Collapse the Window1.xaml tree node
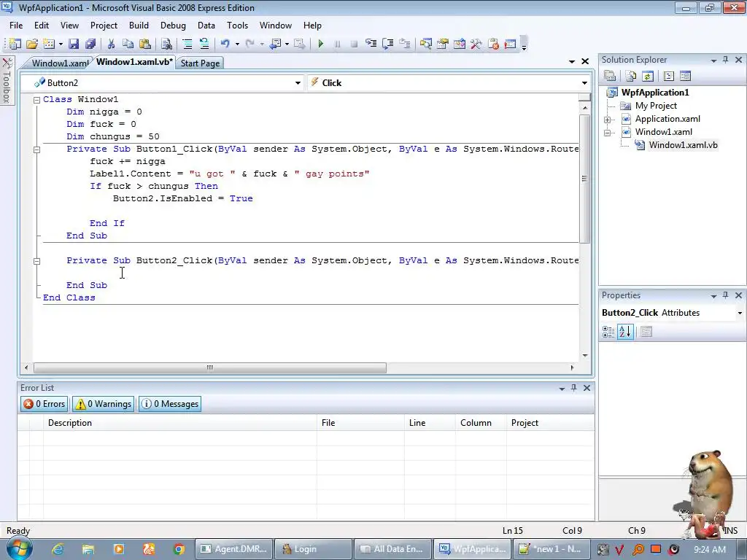The height and width of the screenshot is (560, 747). (608, 133)
